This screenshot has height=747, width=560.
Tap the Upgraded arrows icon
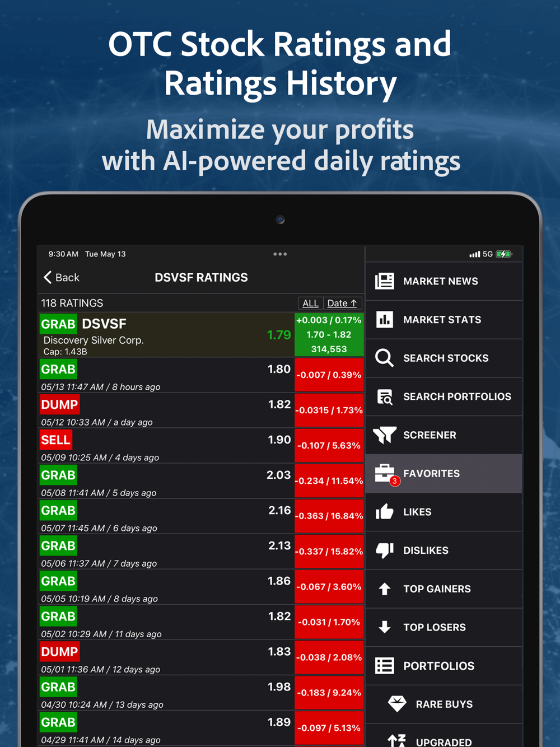pyautogui.click(x=397, y=741)
